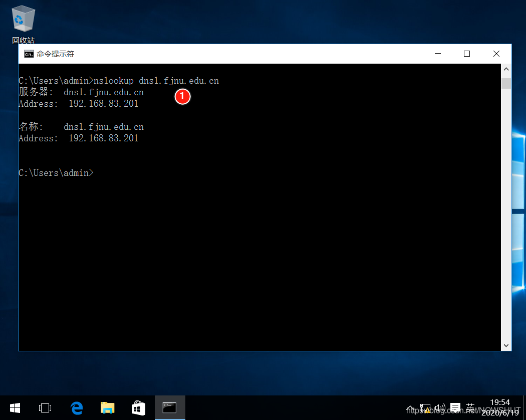Click the scroll down arrow in console
The width and height of the screenshot is (526, 420).
pyautogui.click(x=506, y=345)
